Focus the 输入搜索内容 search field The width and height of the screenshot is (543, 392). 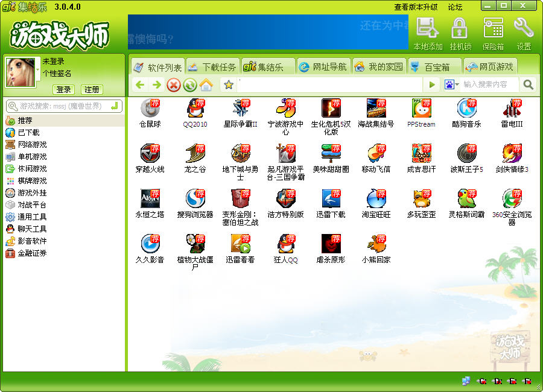[489, 84]
